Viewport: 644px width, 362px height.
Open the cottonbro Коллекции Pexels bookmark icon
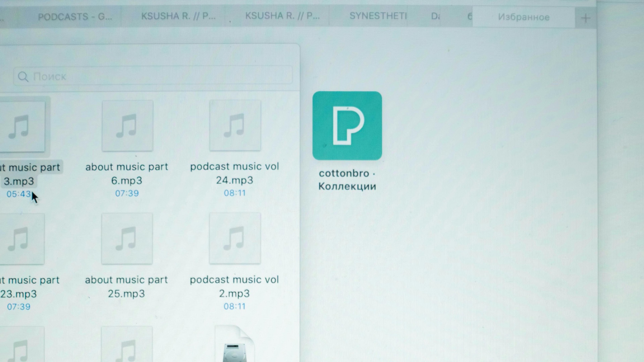(x=347, y=126)
